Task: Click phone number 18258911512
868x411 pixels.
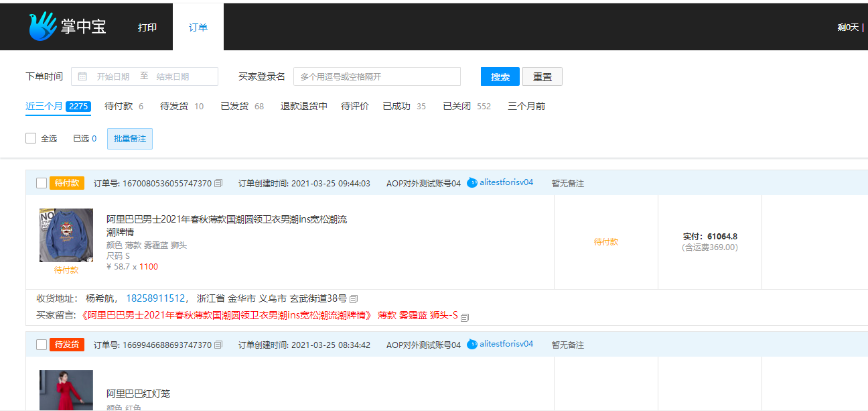Action: coord(155,298)
